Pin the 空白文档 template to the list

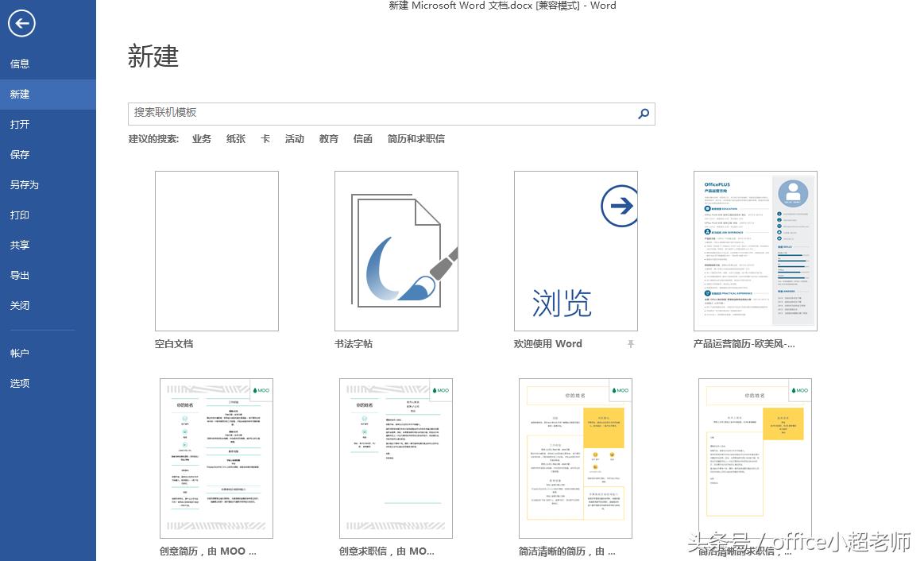274,343
